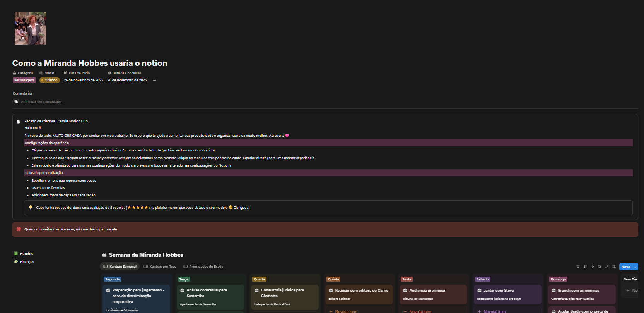Expand the Nova button dropdown arrow
Screen dimensions: 644x313
[635, 267]
